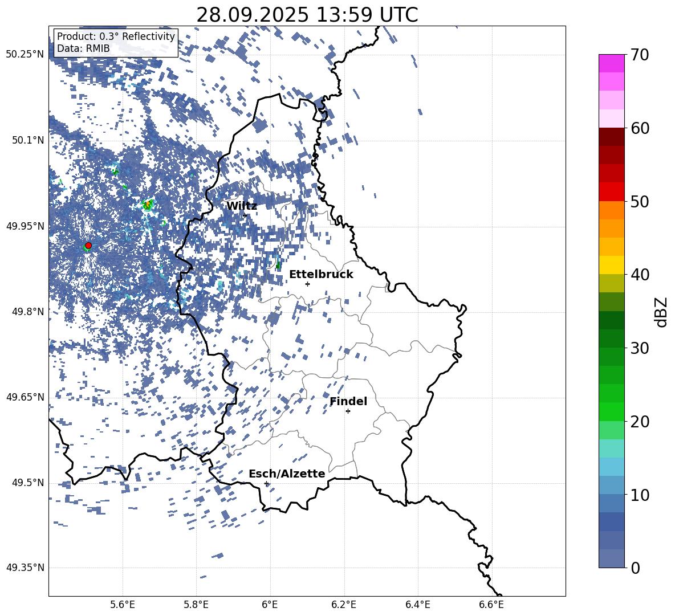
Task: Click the 49.95°N latitude label
Action: coord(25,226)
